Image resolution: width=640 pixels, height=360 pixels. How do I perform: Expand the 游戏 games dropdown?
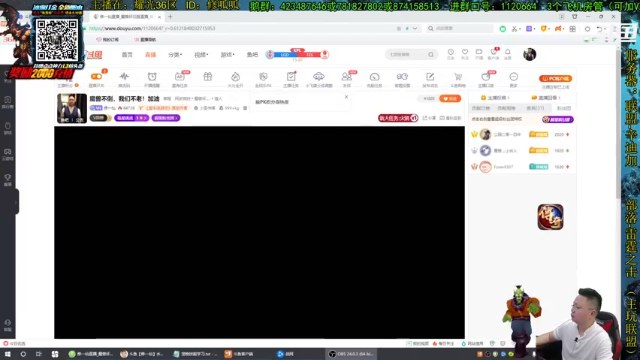(x=227, y=55)
